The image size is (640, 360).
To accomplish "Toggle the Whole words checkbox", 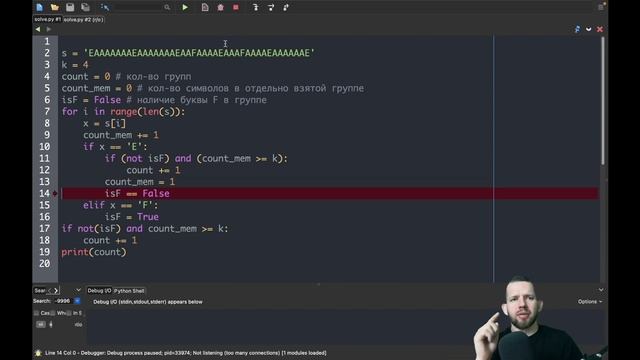I will [x=53, y=313].
